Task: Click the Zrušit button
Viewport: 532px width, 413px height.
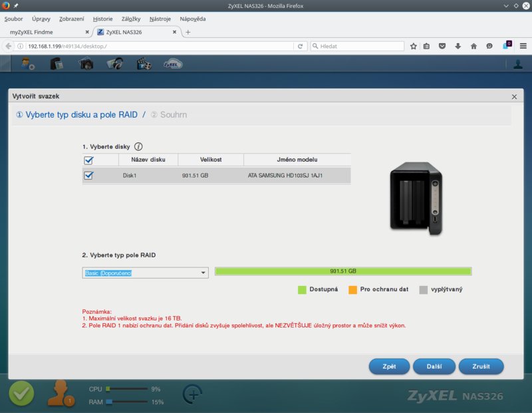Action: coord(481,366)
